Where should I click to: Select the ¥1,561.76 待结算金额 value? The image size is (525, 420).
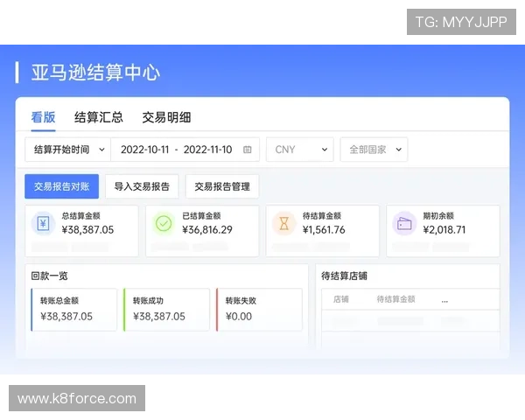click(324, 230)
